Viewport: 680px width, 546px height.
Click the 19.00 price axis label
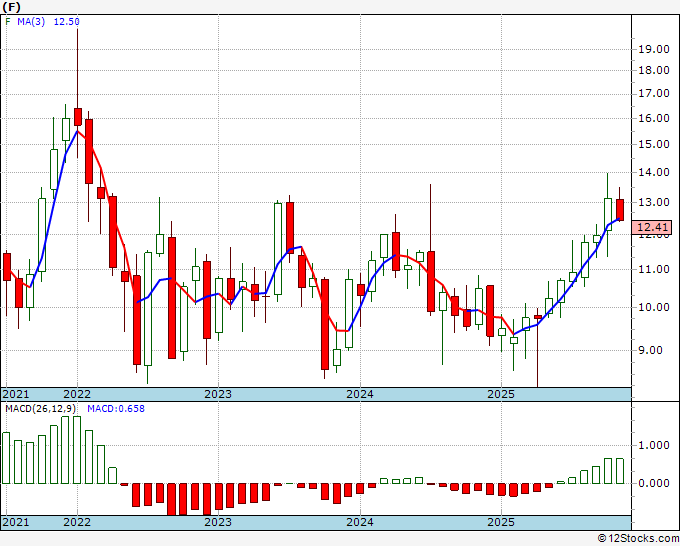(x=654, y=49)
